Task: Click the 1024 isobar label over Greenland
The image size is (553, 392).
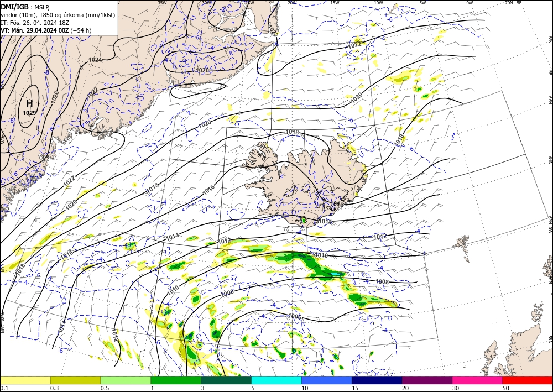Action: coord(95,60)
